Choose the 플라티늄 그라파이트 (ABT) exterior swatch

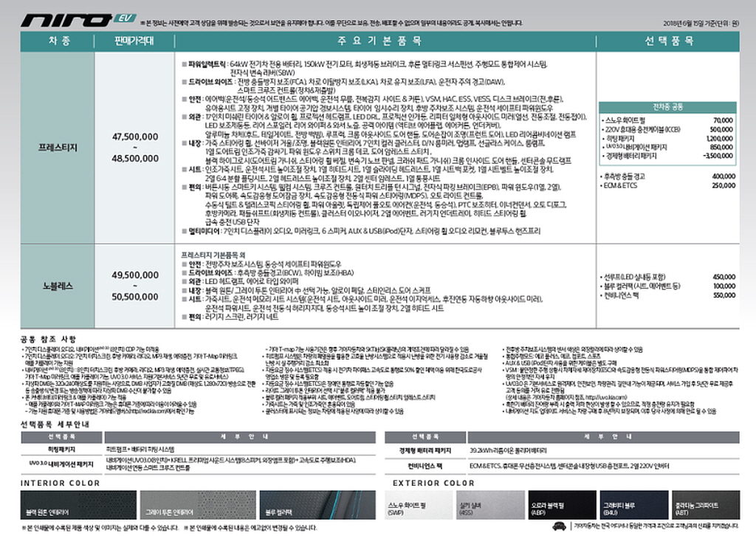(x=705, y=505)
